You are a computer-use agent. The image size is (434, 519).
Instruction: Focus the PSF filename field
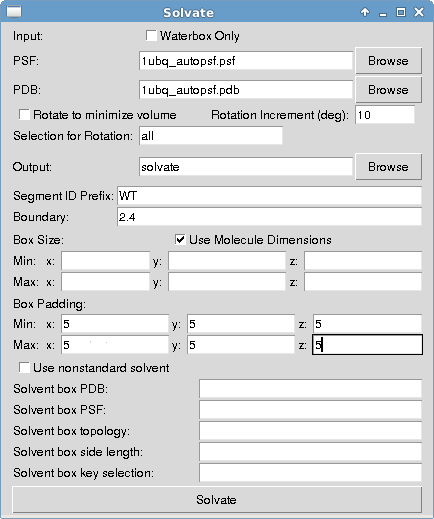(246, 61)
